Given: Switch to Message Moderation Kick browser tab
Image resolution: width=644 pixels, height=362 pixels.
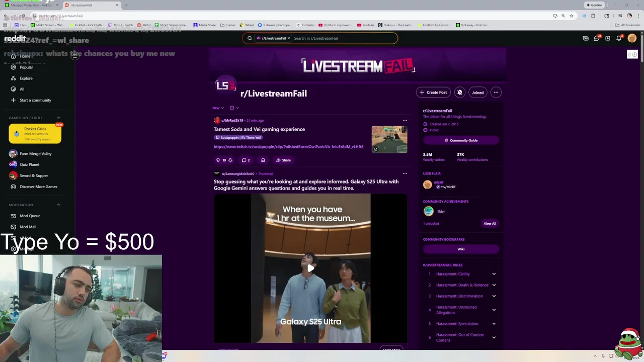Looking at the screenshot, I should coord(31,5).
